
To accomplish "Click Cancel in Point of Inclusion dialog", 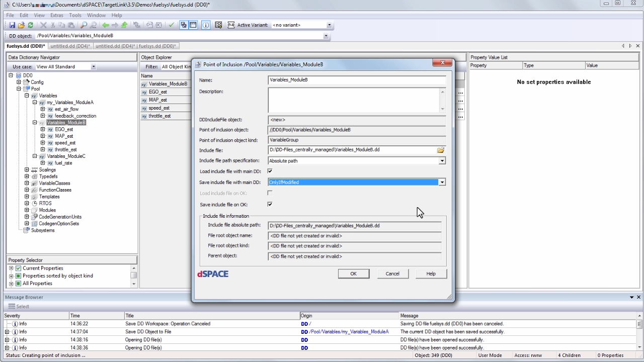I will click(x=392, y=274).
